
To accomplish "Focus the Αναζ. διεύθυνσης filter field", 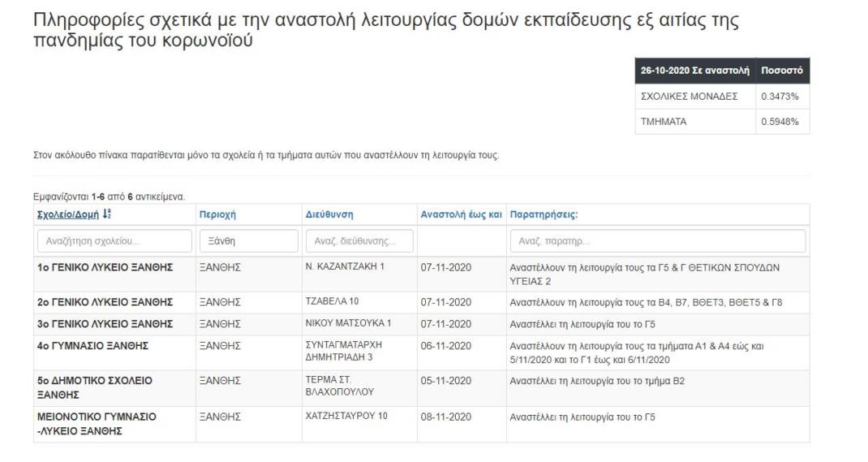I will coord(360,241).
